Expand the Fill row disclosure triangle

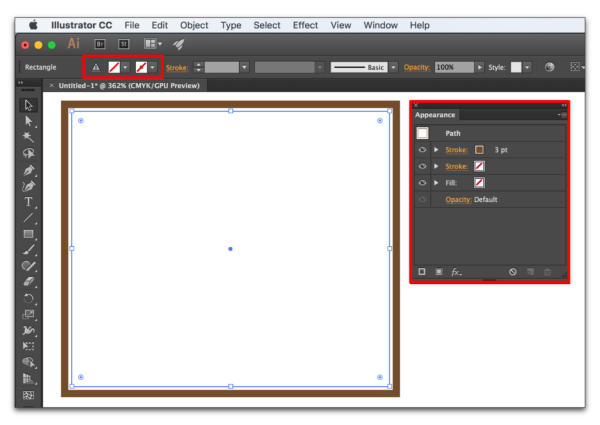[436, 183]
